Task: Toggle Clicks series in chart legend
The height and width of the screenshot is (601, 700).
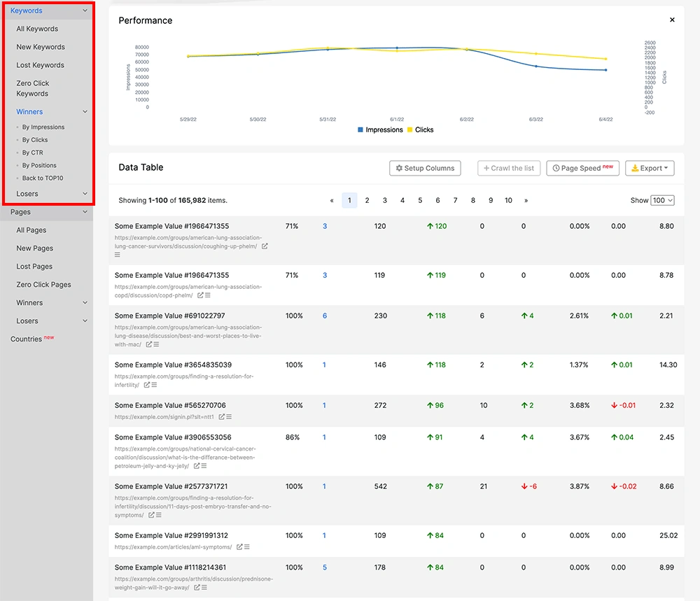Action: tap(420, 129)
